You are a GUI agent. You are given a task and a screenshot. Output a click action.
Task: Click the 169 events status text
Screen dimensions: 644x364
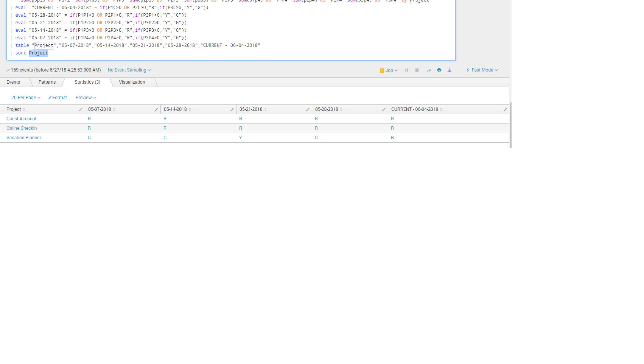pyautogui.click(x=56, y=70)
